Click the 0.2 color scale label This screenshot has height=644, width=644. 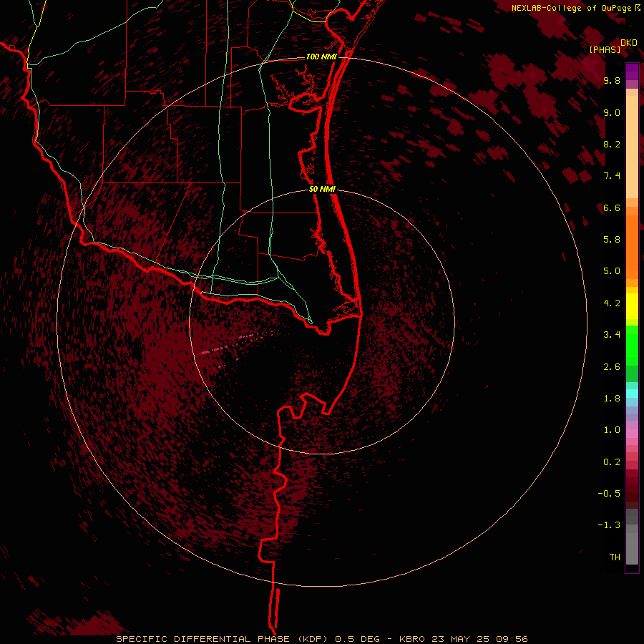(x=612, y=462)
